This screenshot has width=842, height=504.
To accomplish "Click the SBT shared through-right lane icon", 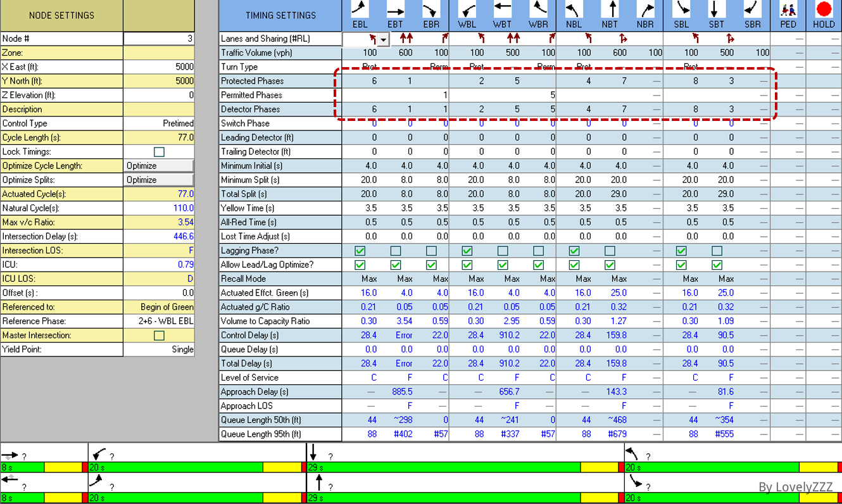I will 731,39.
